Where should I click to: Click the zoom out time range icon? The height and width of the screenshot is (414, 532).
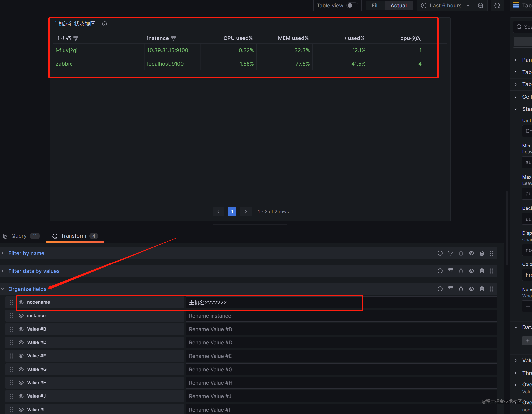(481, 5)
